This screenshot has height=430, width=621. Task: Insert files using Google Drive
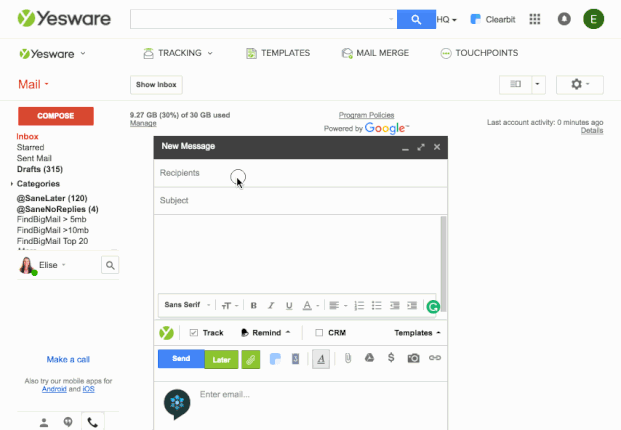(369, 358)
